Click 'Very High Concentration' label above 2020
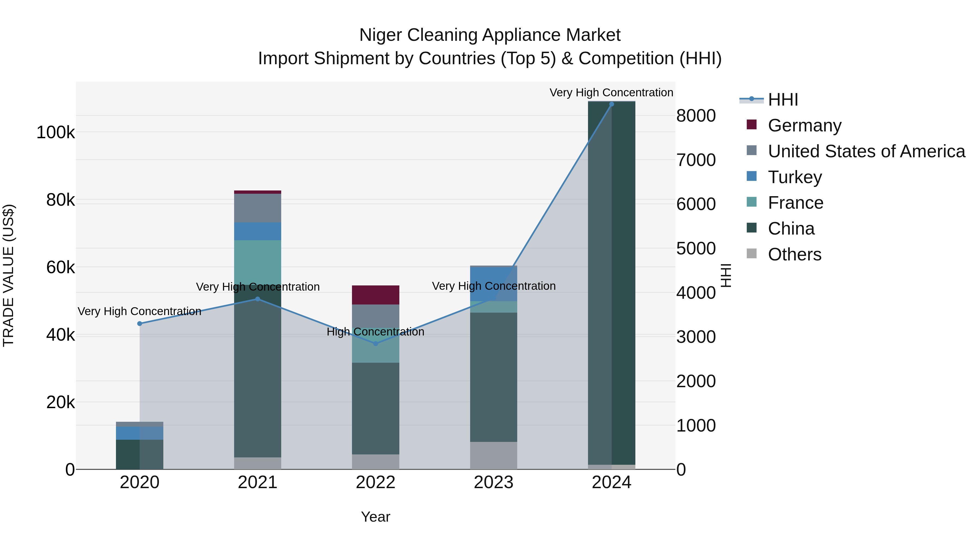The height and width of the screenshot is (551, 980). (140, 311)
